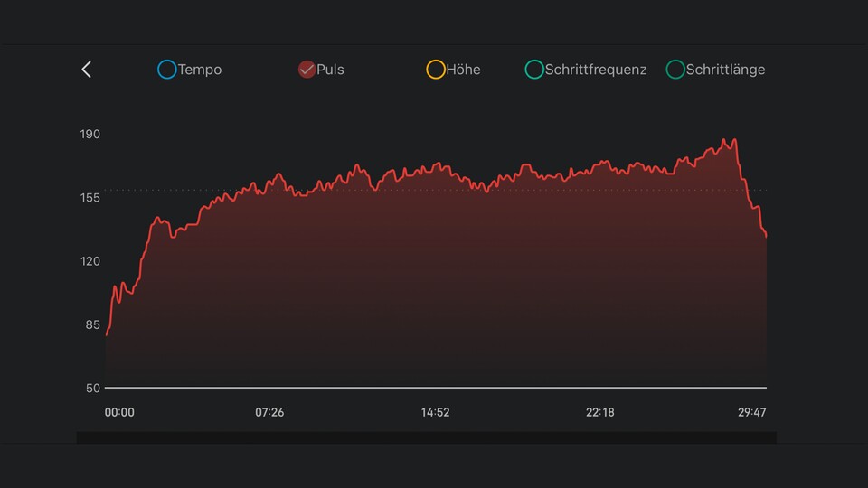
Task: Click the 190 value on heart rate axis
Action: click(90, 135)
